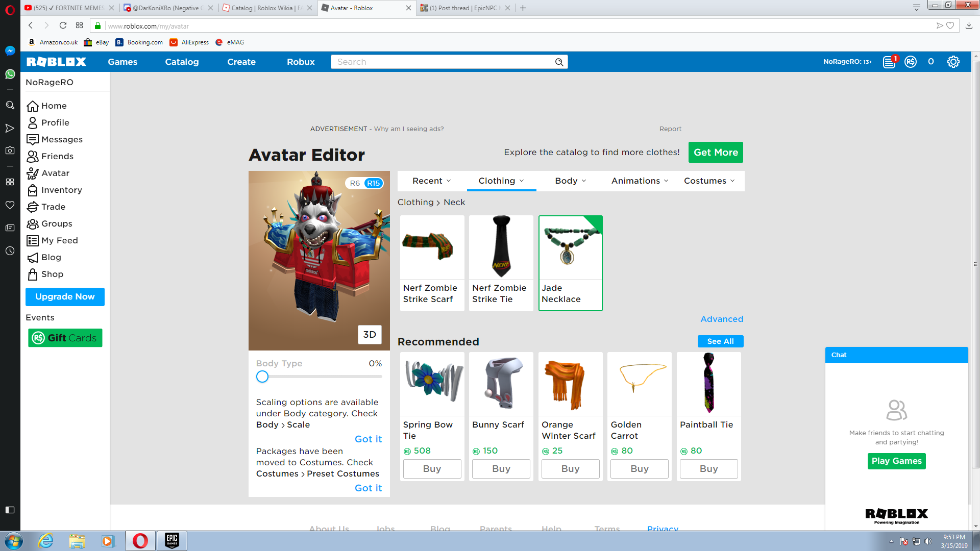Select the Costumes tab
Image resolution: width=980 pixels, height=551 pixels.
[708, 180]
